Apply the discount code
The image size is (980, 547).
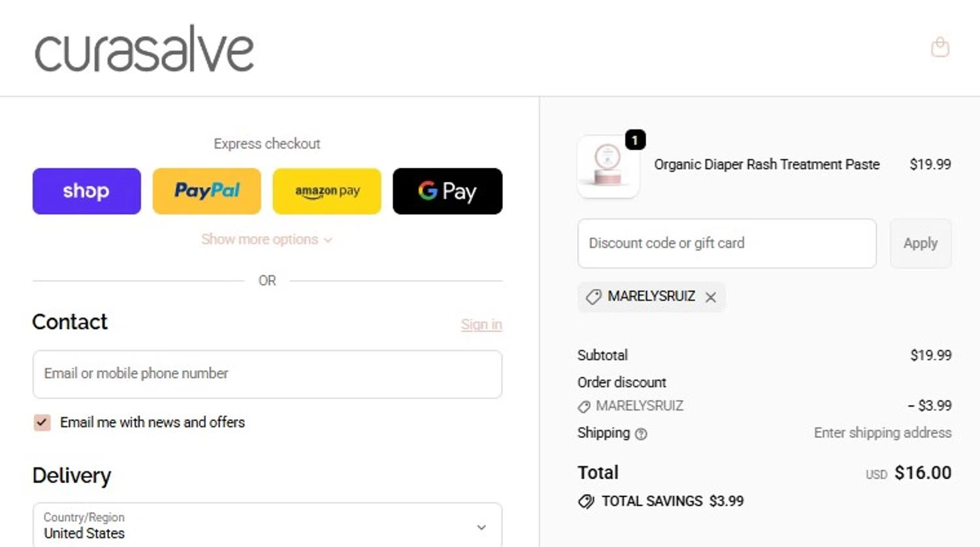click(921, 243)
